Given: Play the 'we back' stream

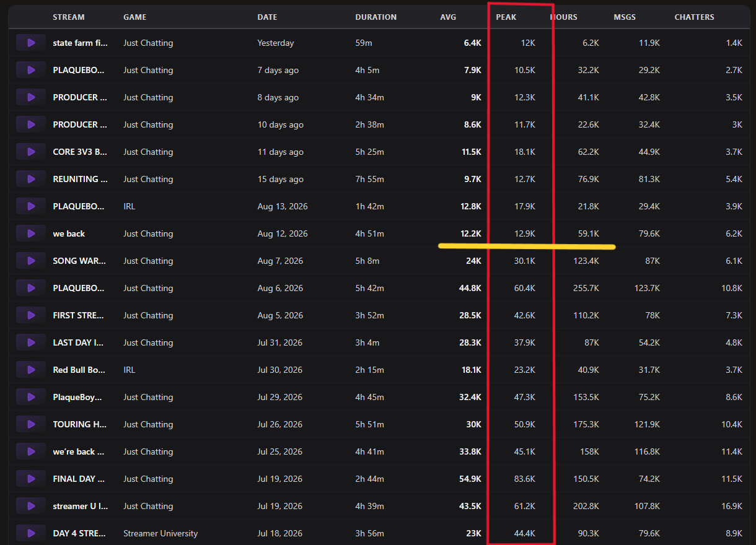Looking at the screenshot, I should click(x=31, y=233).
